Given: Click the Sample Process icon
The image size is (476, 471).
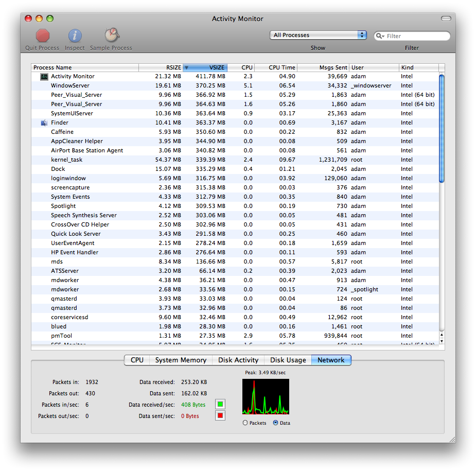Looking at the screenshot, I should (112, 35).
